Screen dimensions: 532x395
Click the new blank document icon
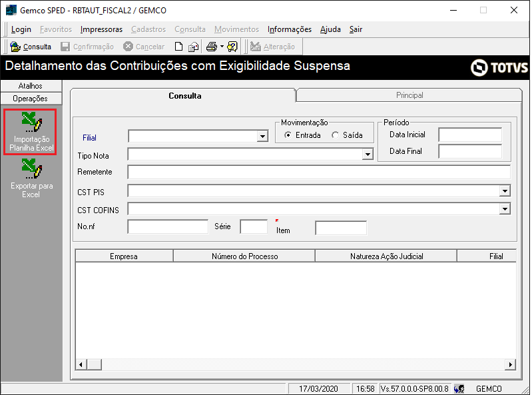pyautogui.click(x=178, y=47)
